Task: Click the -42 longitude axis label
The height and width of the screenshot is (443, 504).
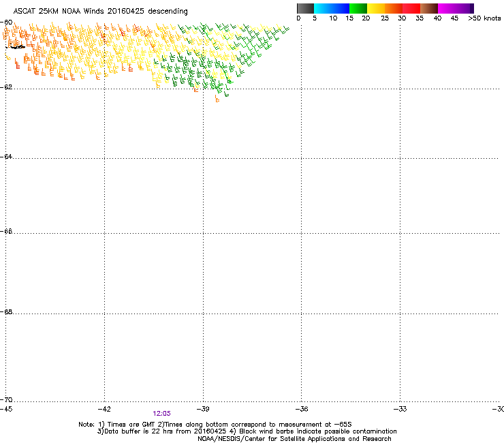Action: 104,409
